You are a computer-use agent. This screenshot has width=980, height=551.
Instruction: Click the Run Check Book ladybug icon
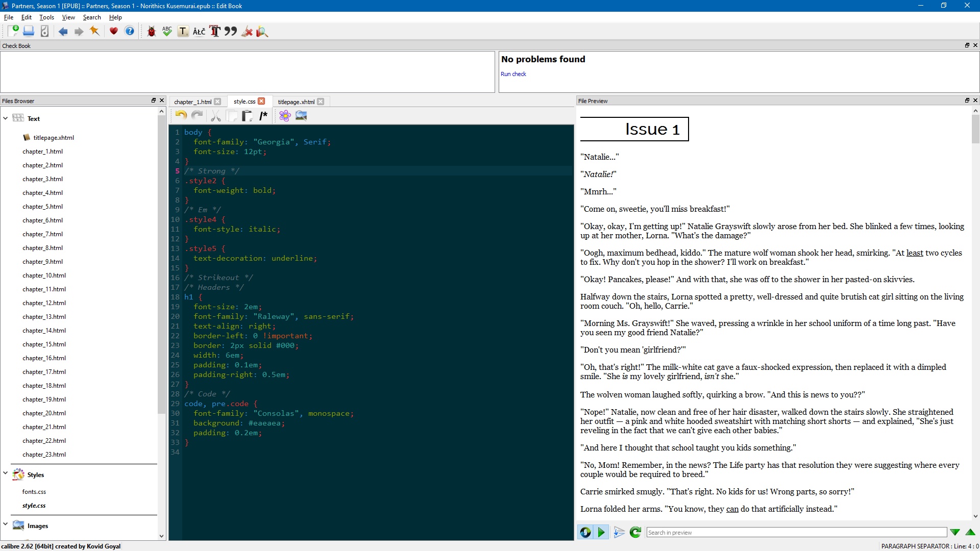(x=151, y=32)
